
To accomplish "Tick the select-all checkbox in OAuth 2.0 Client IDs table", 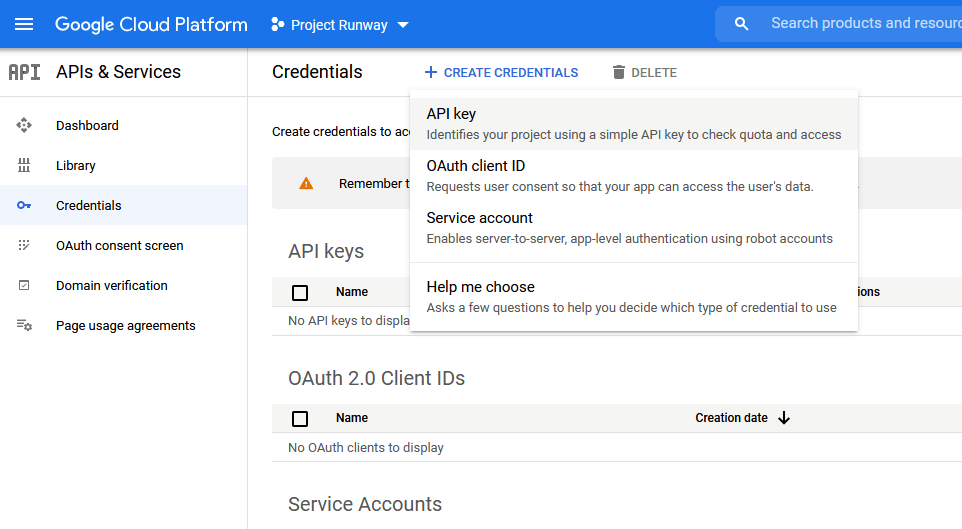I will [x=300, y=419].
